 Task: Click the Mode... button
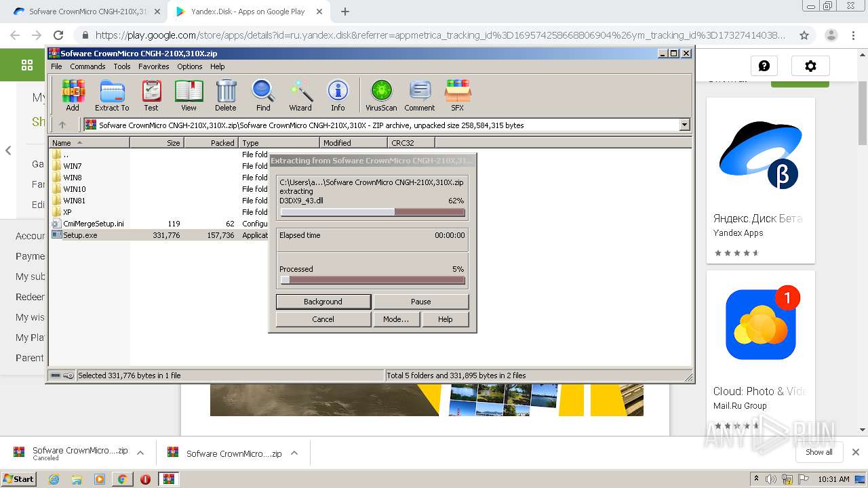[x=396, y=319]
